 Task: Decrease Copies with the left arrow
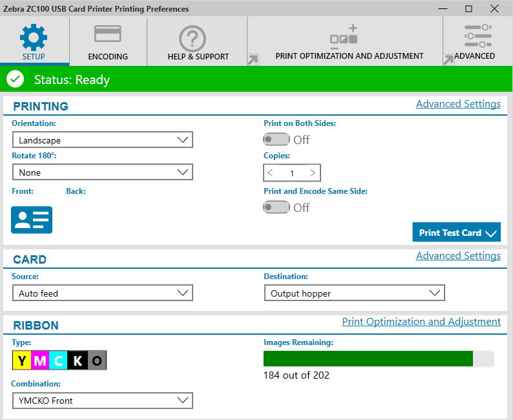pos(270,173)
